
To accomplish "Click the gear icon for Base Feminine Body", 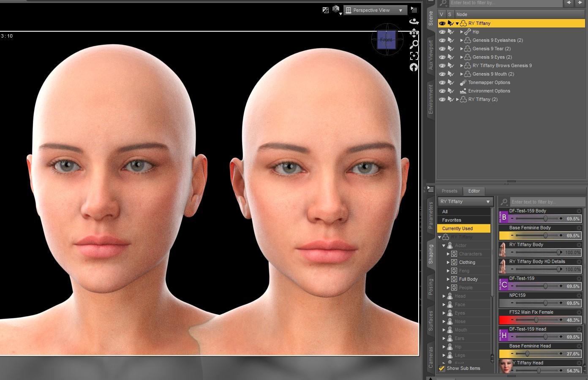I will point(579,228).
